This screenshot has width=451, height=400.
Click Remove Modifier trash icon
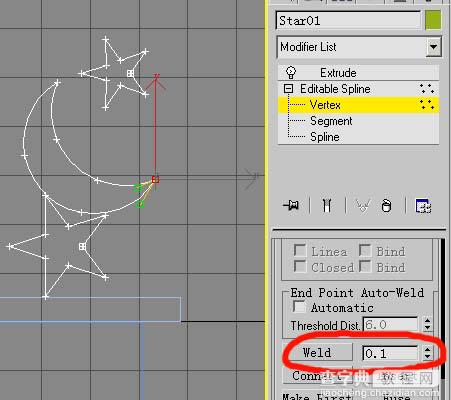[386, 206]
